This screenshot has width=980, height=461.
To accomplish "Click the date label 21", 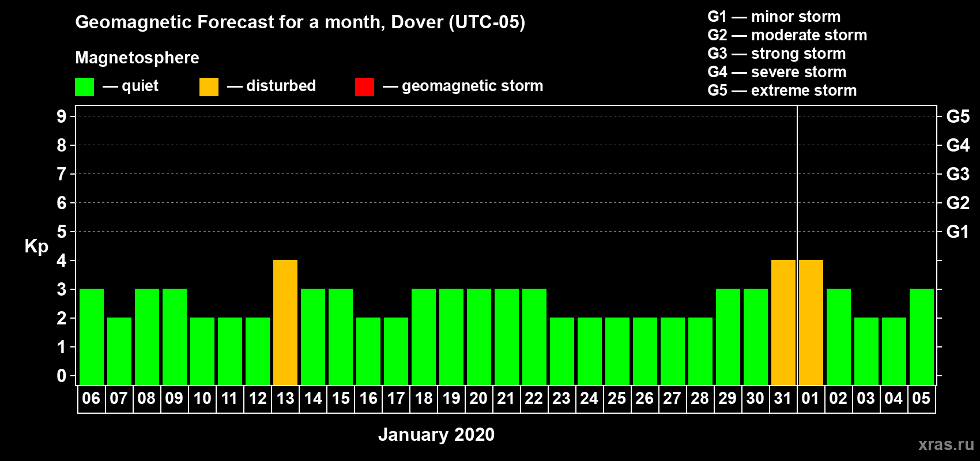I will tap(506, 398).
